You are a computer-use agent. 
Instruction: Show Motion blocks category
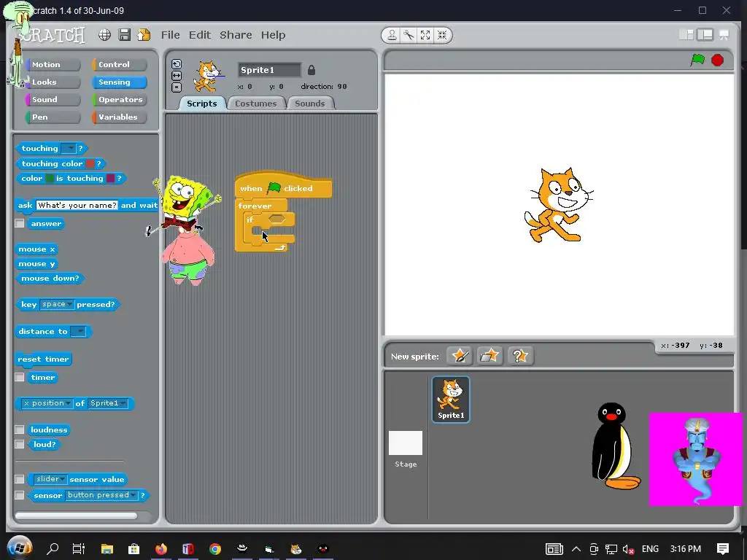point(53,64)
